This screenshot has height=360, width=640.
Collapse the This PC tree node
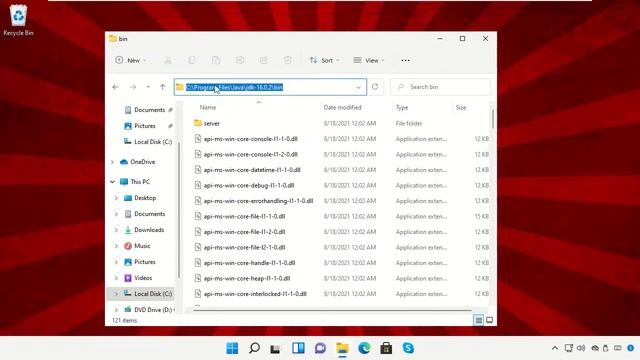click(112, 182)
